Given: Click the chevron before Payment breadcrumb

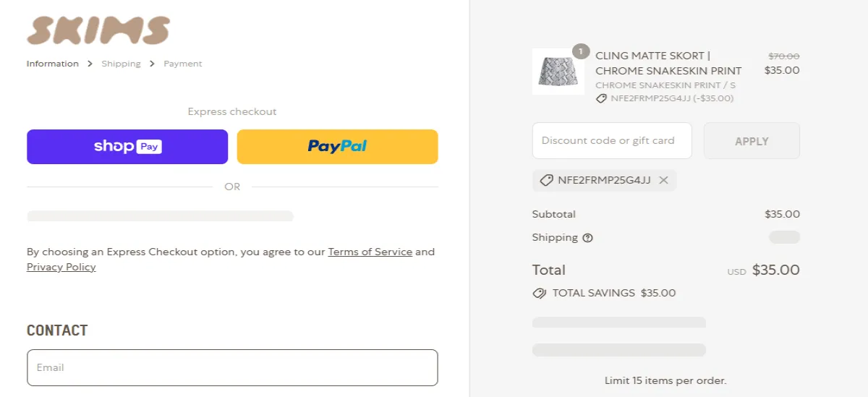Looking at the screenshot, I should coord(153,64).
